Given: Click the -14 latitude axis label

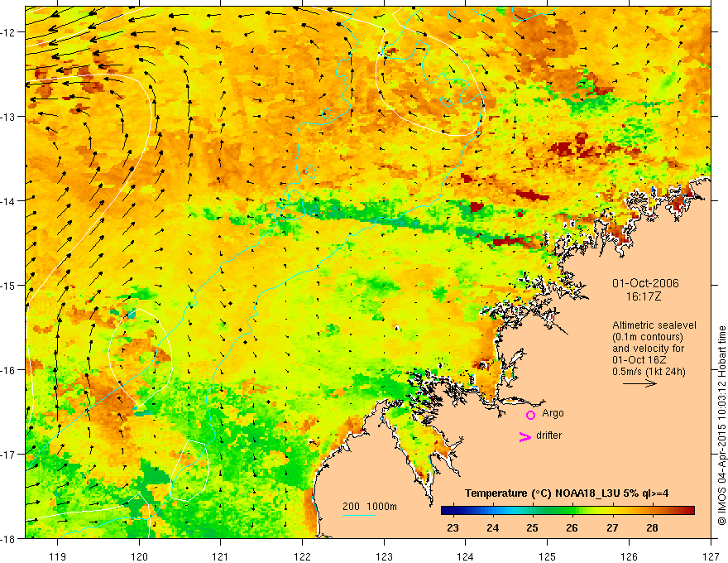Looking at the screenshot, I should coord(8,201).
